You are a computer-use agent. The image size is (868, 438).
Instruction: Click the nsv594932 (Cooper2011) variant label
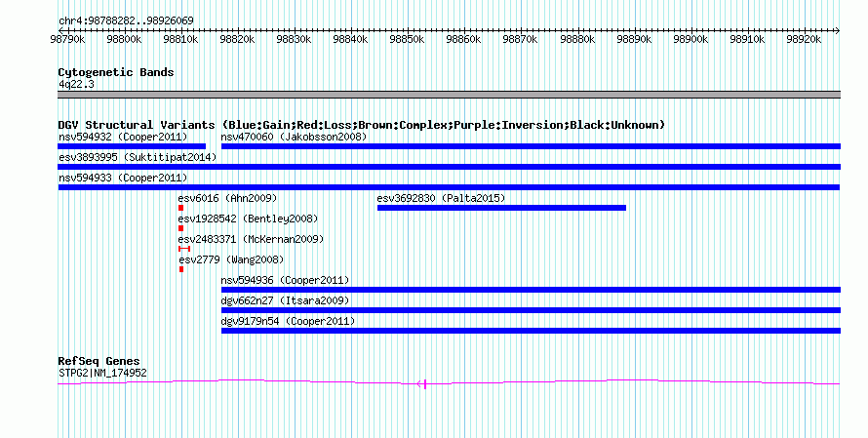(x=123, y=137)
